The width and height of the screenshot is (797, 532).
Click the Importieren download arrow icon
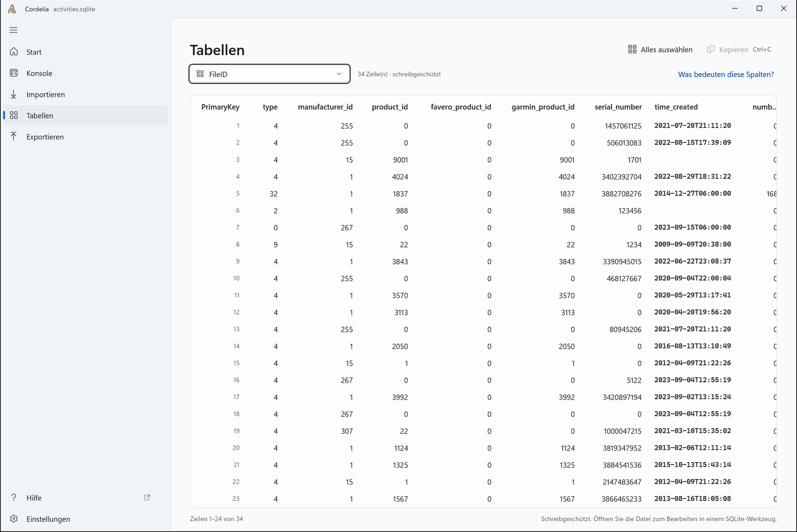pyautogui.click(x=14, y=94)
